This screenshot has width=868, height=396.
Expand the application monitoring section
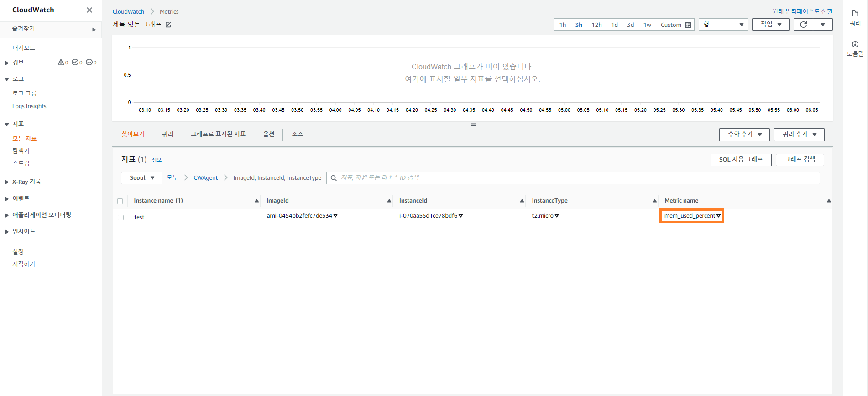(7, 215)
